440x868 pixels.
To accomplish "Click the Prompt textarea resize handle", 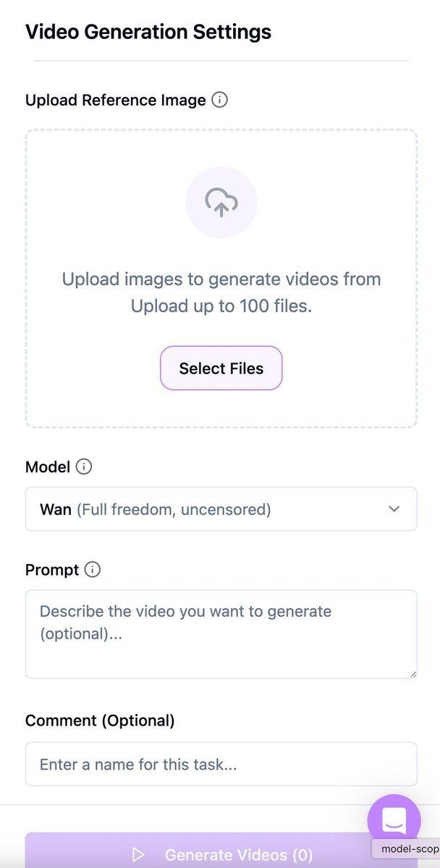I will 413,674.
